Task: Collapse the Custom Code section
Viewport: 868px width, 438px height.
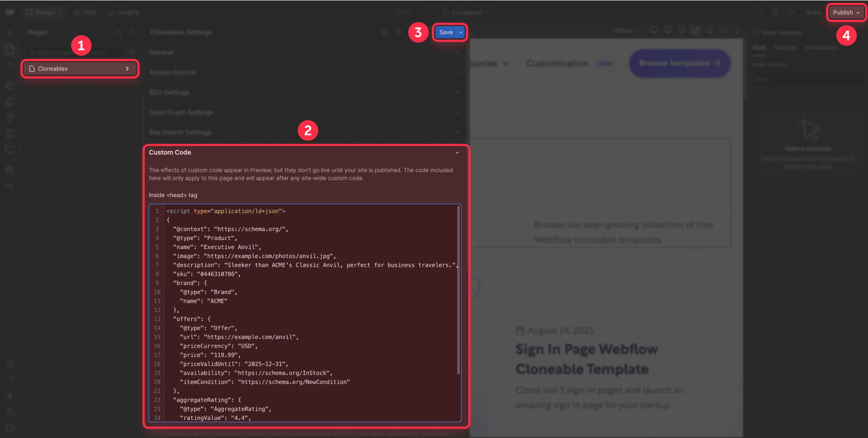Action: click(457, 152)
